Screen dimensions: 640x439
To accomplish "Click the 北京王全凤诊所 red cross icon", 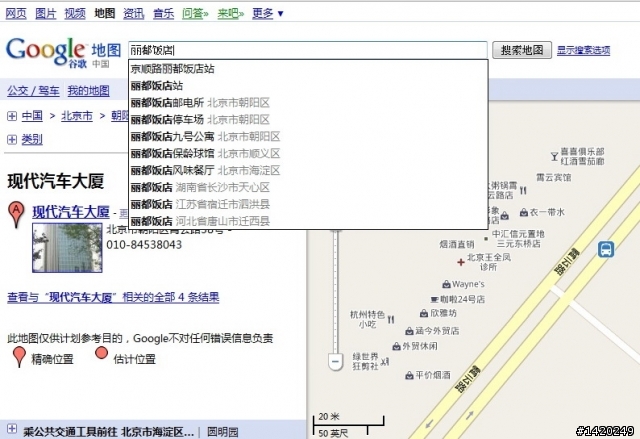I will (461, 262).
